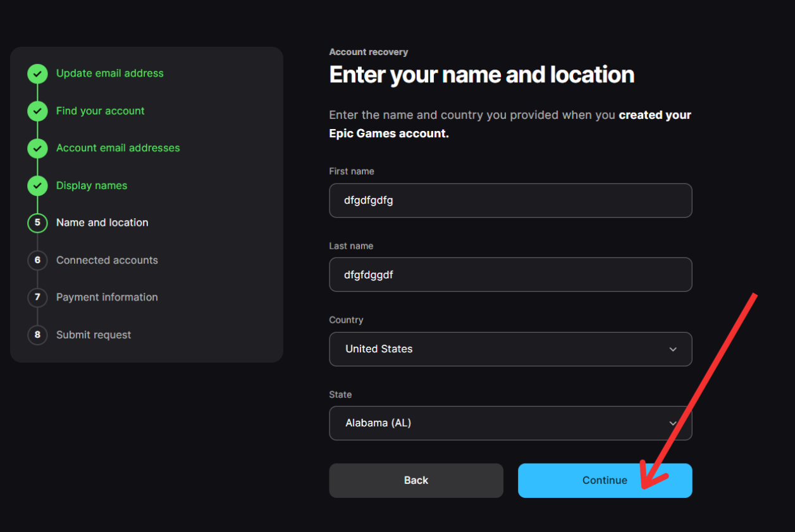Go to the Payment information step label
The image size is (795, 532).
coord(107,297)
